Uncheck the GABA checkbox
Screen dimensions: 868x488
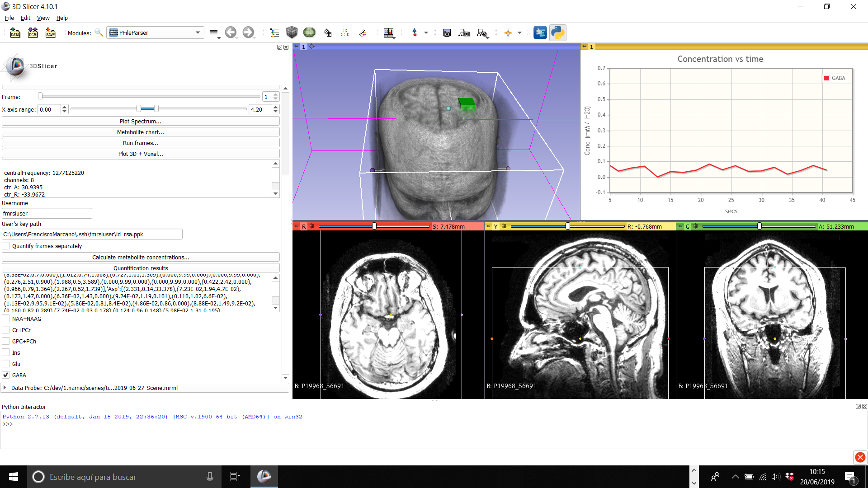(x=6, y=375)
